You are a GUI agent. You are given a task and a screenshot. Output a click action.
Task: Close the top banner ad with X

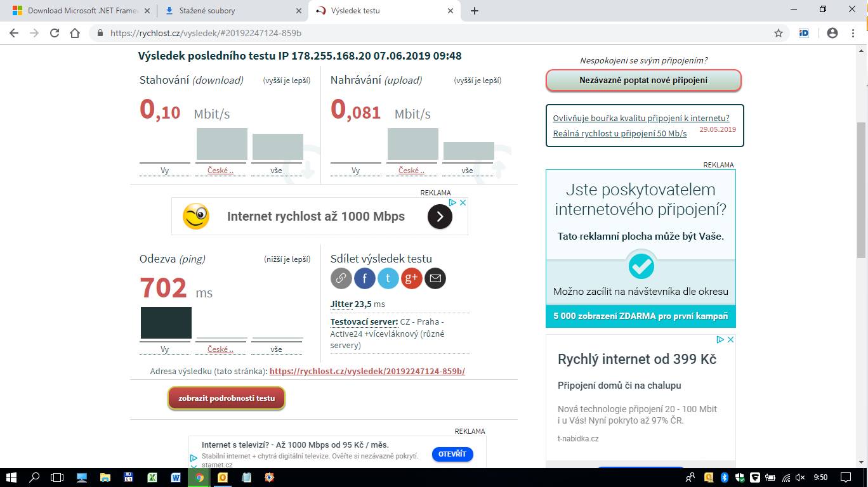point(463,202)
